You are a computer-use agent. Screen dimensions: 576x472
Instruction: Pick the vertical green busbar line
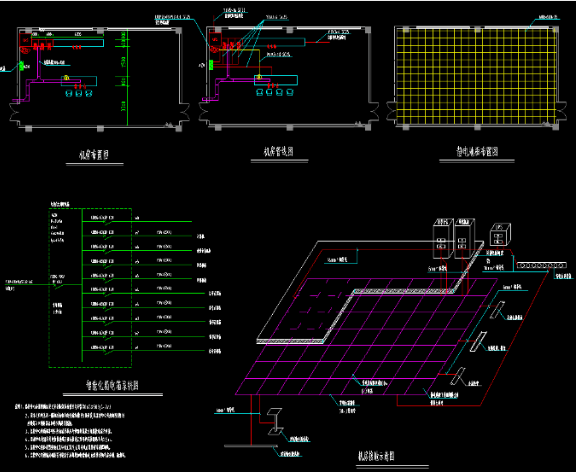[x=82, y=285]
